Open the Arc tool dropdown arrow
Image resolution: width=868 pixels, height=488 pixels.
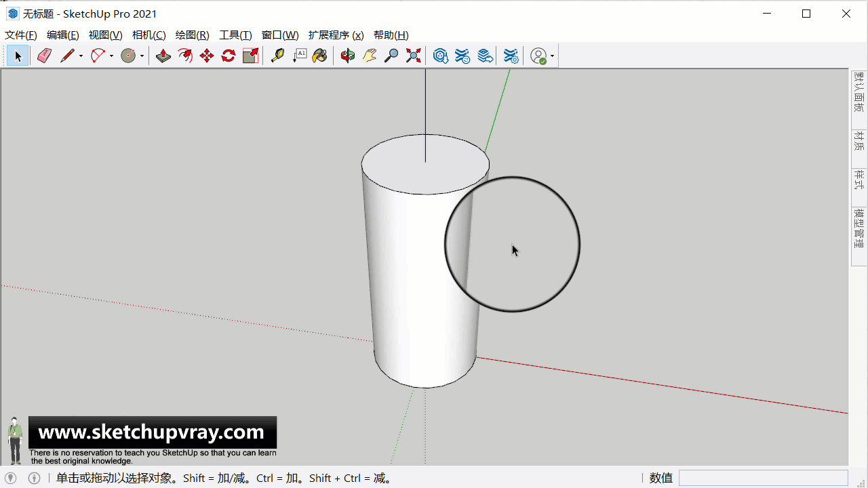tap(111, 56)
